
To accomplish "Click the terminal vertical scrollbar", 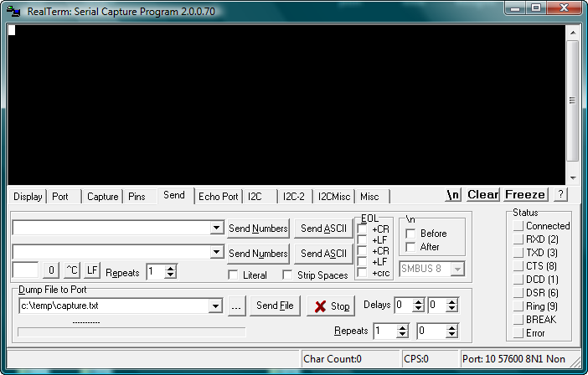I will coord(573,100).
